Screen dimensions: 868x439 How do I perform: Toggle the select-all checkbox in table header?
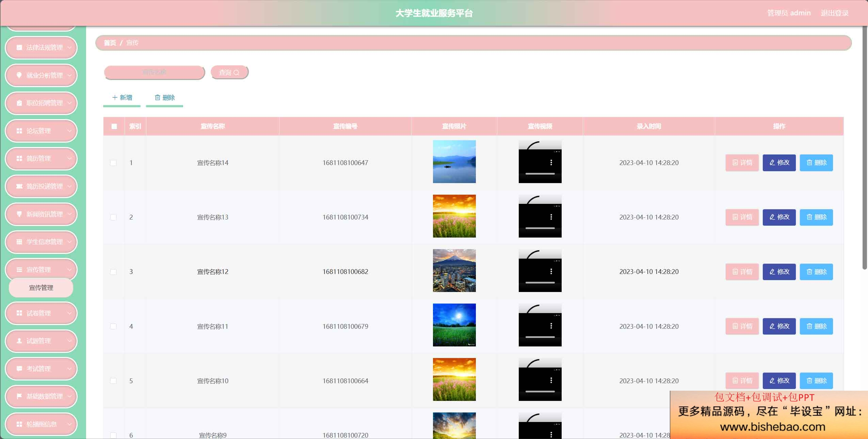114,126
